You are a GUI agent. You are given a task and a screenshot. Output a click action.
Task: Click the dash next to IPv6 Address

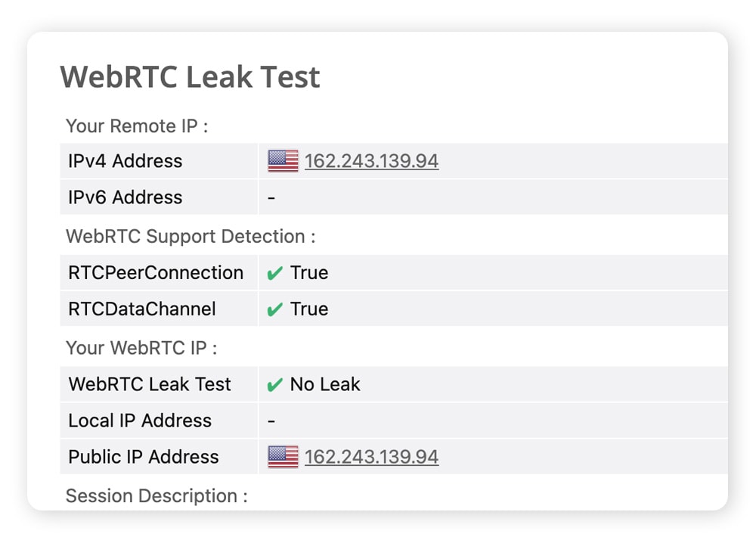[x=271, y=197]
